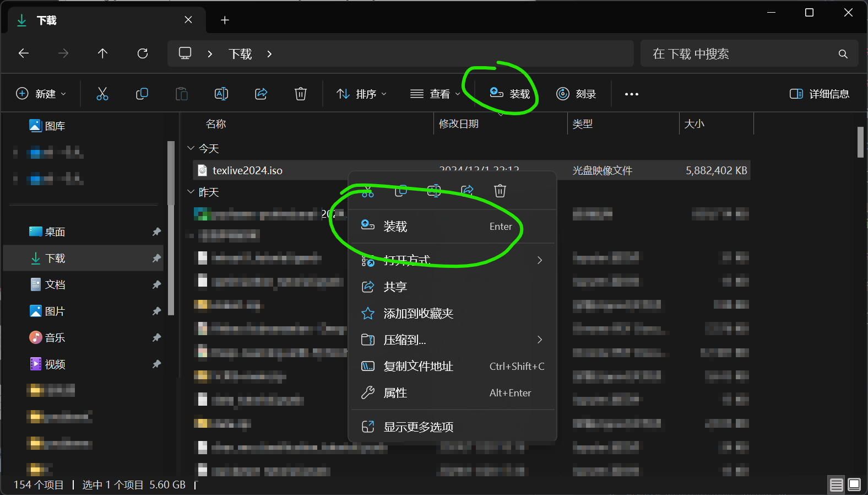
Task: Click the 装载 mount toolbar button
Action: pos(510,94)
